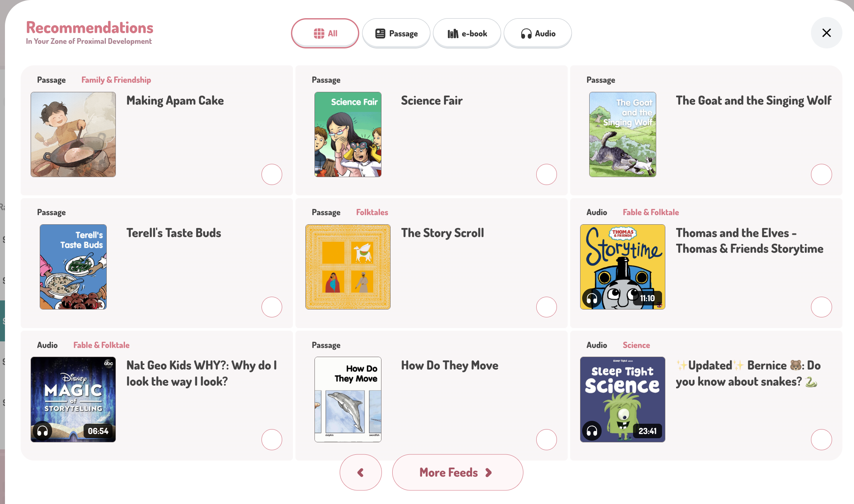The width and height of the screenshot is (854, 504).
Task: Click the headphone icon on Thomas Storytime thumbnail
Action: (x=592, y=298)
